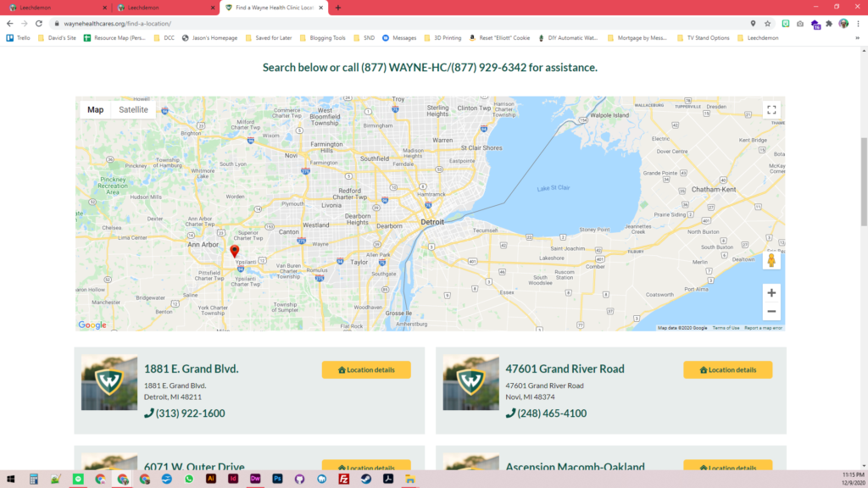This screenshot has height=488, width=868.
Task: Click the camera screenshot extension icon
Action: click(800, 24)
